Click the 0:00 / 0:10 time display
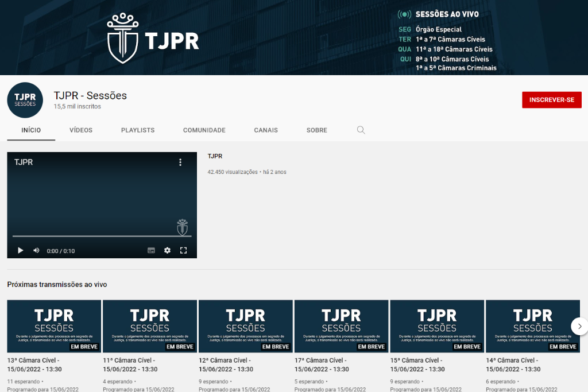588x392 pixels. [x=61, y=251]
